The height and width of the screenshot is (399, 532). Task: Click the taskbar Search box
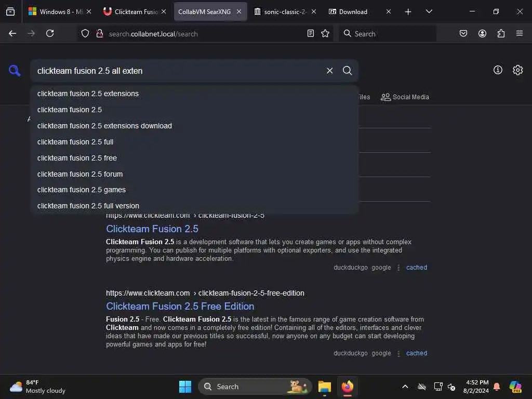pyautogui.click(x=255, y=387)
